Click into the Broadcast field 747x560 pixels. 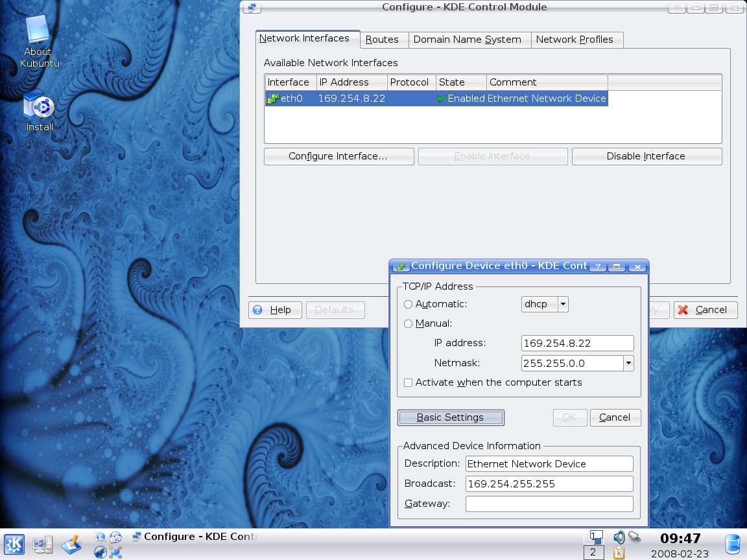[549, 484]
